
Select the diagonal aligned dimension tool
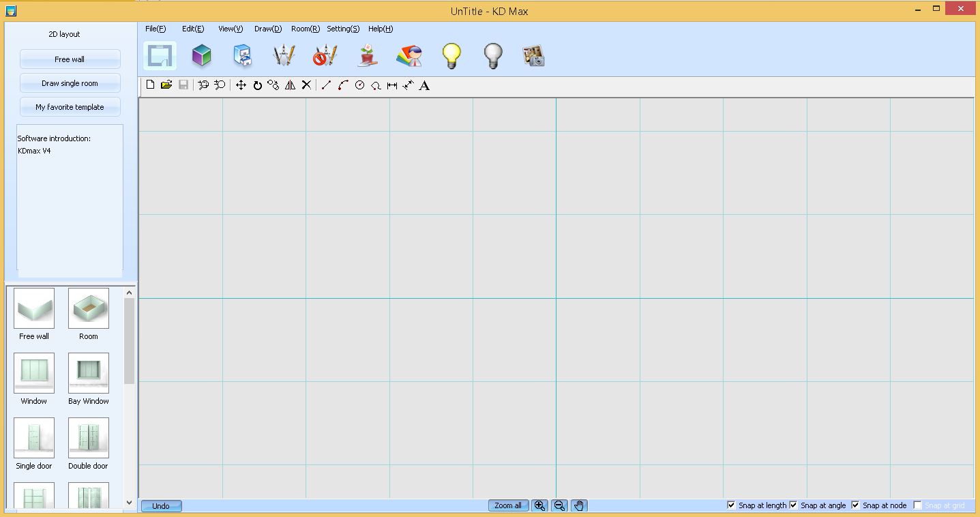[408, 85]
